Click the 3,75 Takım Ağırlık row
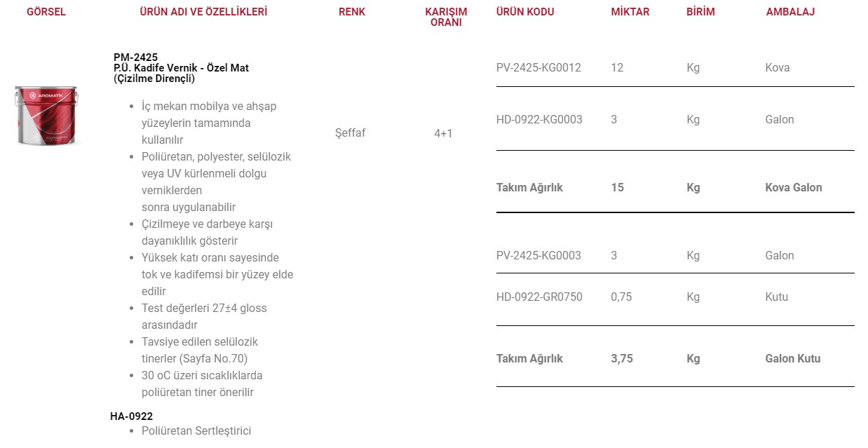This screenshot has height=448, width=868. (675, 359)
